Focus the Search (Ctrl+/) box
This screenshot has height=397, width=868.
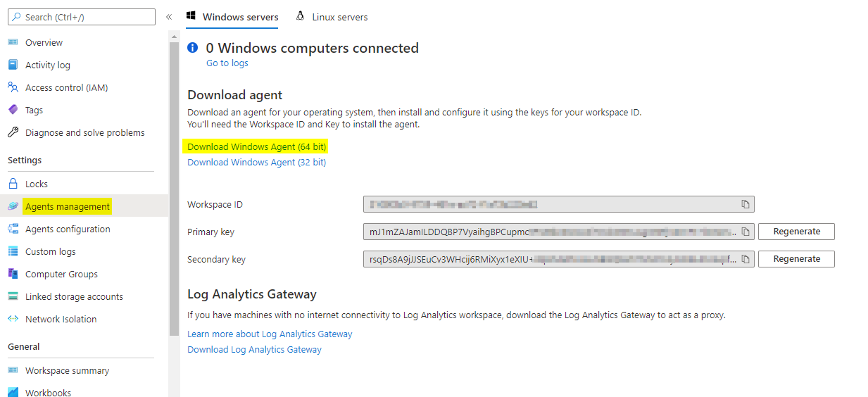coord(82,17)
